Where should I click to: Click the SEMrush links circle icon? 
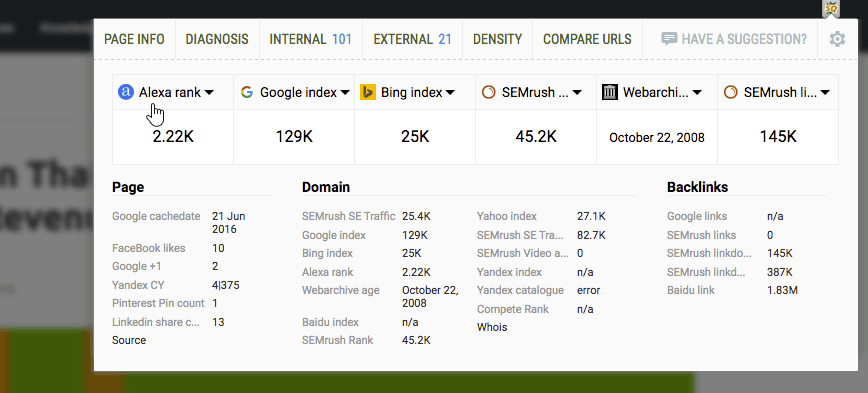click(731, 92)
